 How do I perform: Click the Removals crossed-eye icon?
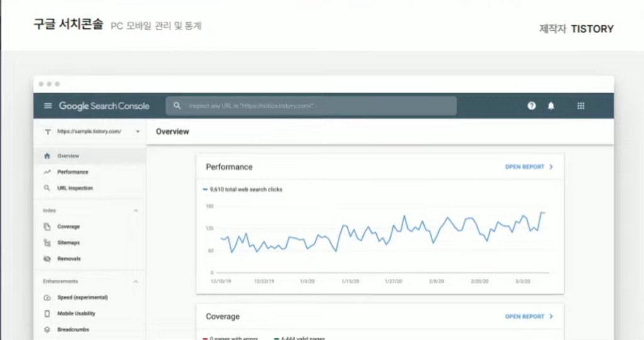point(47,259)
